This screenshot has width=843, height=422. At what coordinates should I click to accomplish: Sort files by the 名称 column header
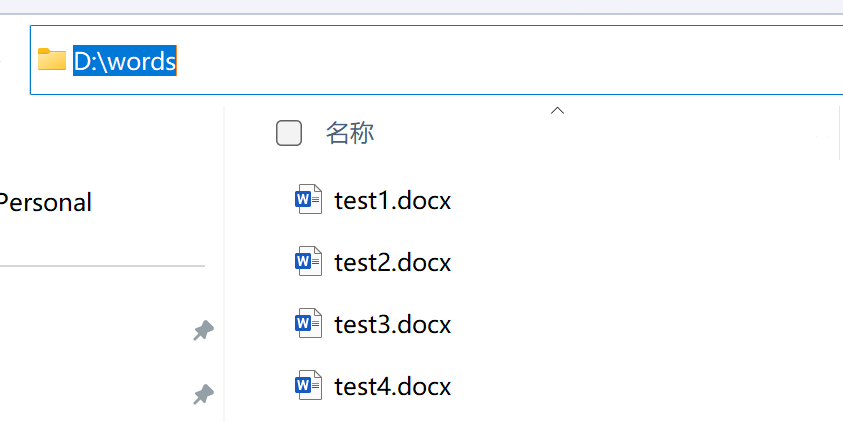tap(350, 133)
